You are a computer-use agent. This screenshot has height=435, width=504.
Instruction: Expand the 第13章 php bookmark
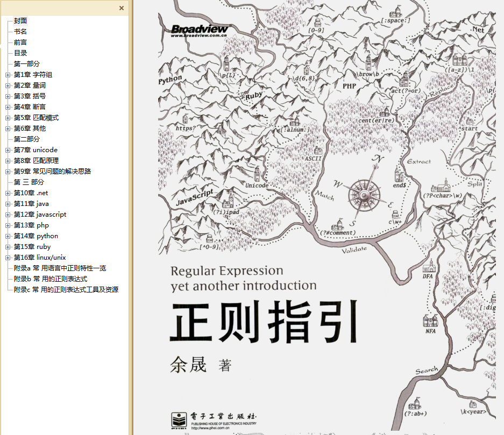click(8, 225)
